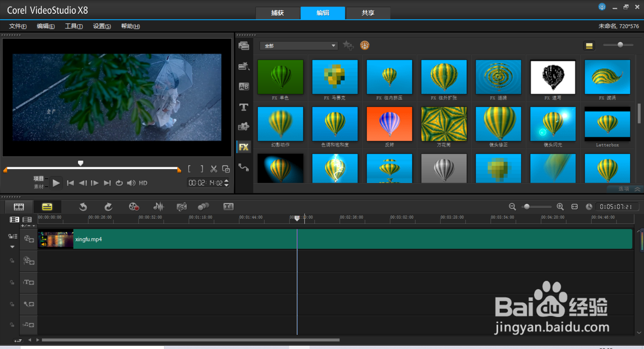
Task: Select the FX filter library icon
Action: tap(244, 147)
